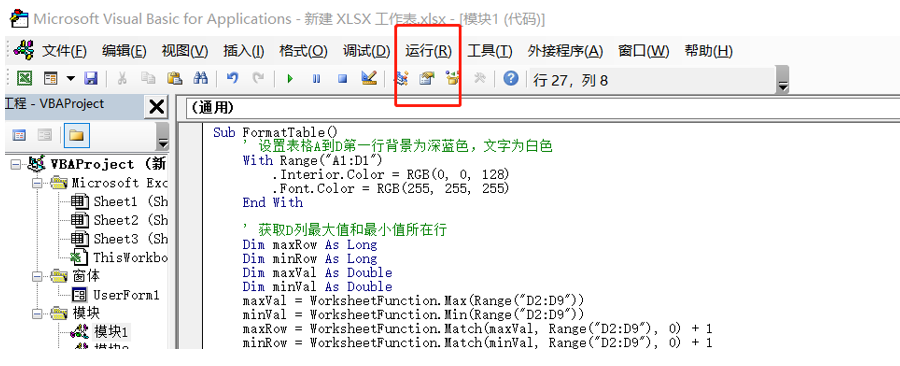Click the View Object icon in project panel
This screenshot has height=366, width=900.
pos(45,135)
